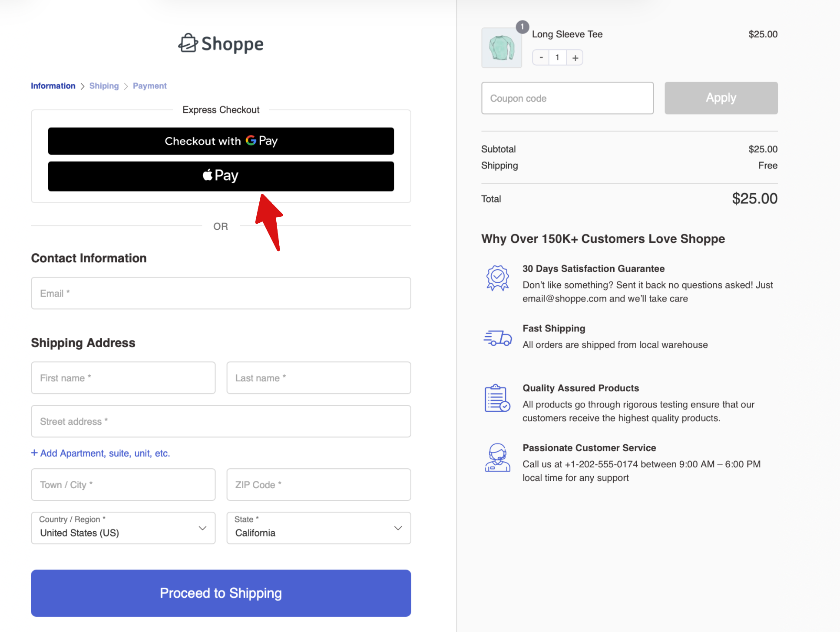Screen dimensions: 840x632
Task: Click the total amount $25.00
Action: pyautogui.click(x=754, y=199)
